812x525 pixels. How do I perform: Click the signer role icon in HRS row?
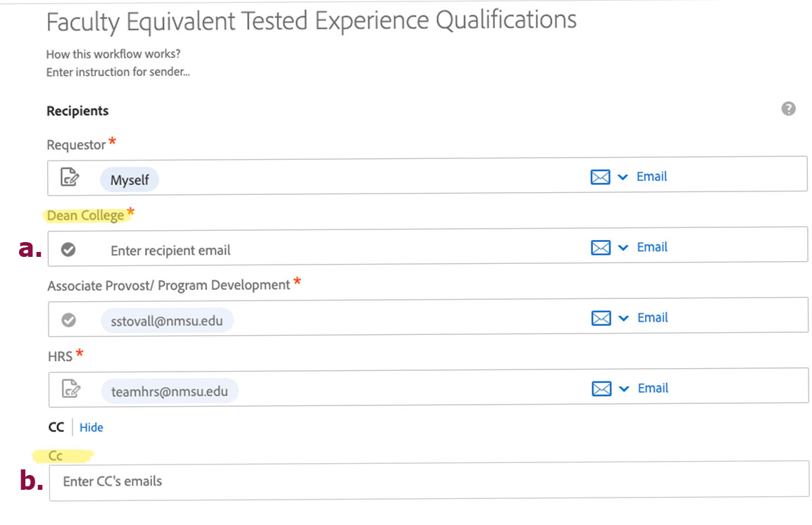[x=71, y=388]
